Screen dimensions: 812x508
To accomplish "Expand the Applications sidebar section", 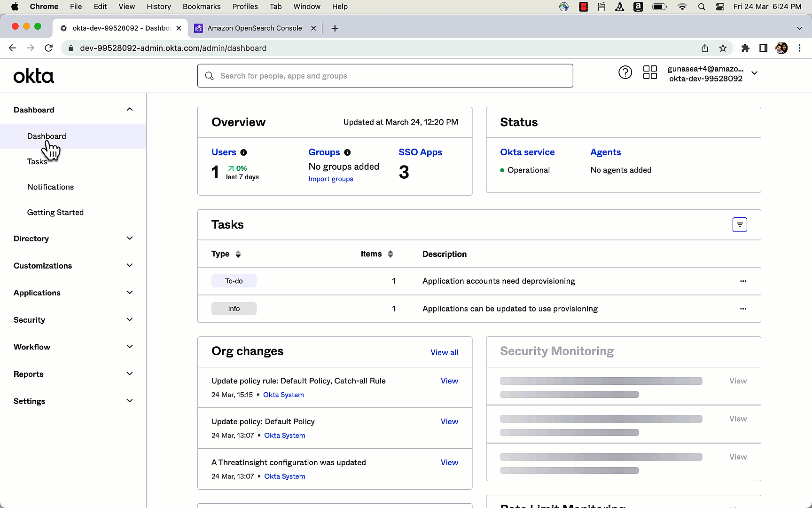I will [x=130, y=293].
